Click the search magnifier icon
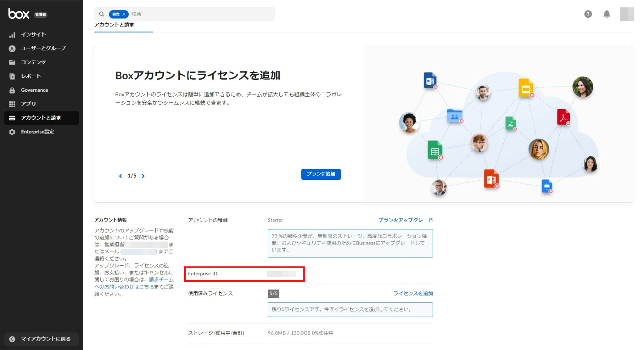Viewport: 644px width, 350px height. [102, 14]
